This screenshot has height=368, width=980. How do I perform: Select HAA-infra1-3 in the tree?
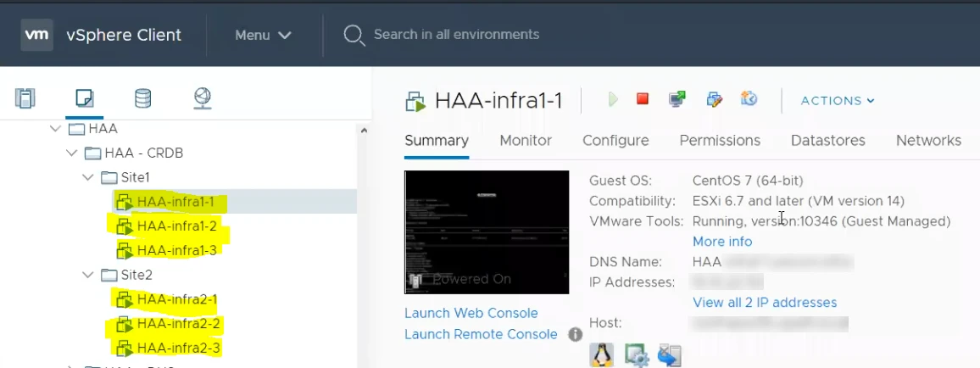coord(177,250)
